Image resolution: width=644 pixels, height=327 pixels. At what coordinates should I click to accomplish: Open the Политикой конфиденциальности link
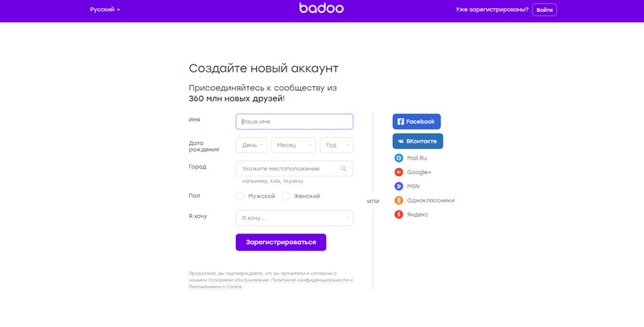[310, 280]
